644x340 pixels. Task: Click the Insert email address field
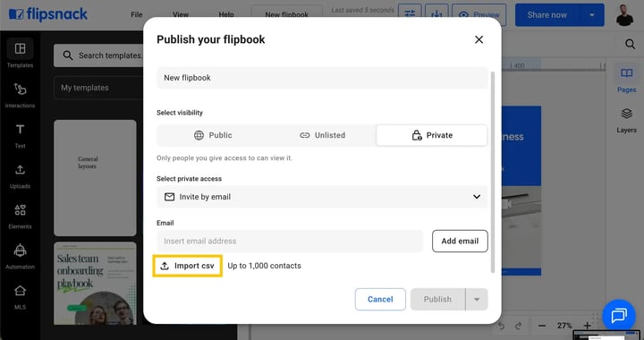[x=290, y=241]
